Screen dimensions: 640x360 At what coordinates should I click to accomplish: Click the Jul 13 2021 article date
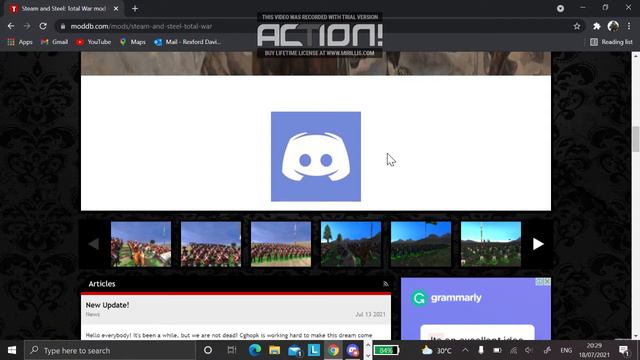click(370, 314)
